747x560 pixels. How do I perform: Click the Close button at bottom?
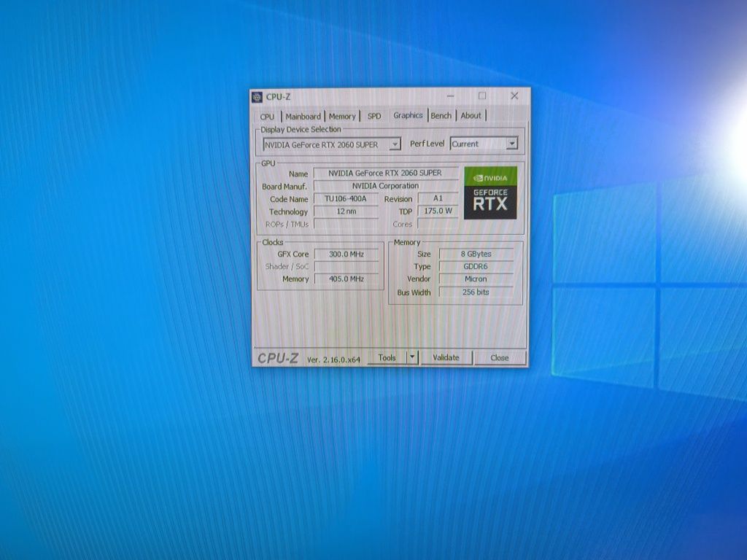[499, 357]
